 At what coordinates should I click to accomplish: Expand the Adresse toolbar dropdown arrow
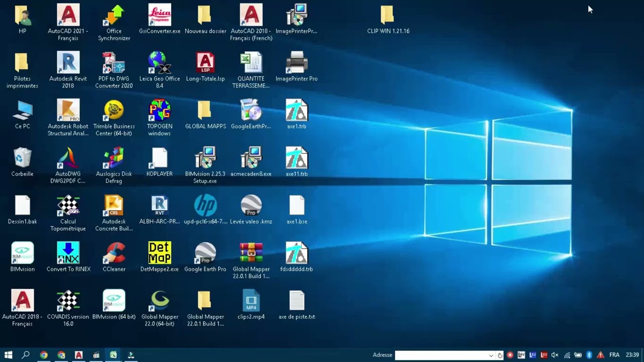click(x=491, y=355)
